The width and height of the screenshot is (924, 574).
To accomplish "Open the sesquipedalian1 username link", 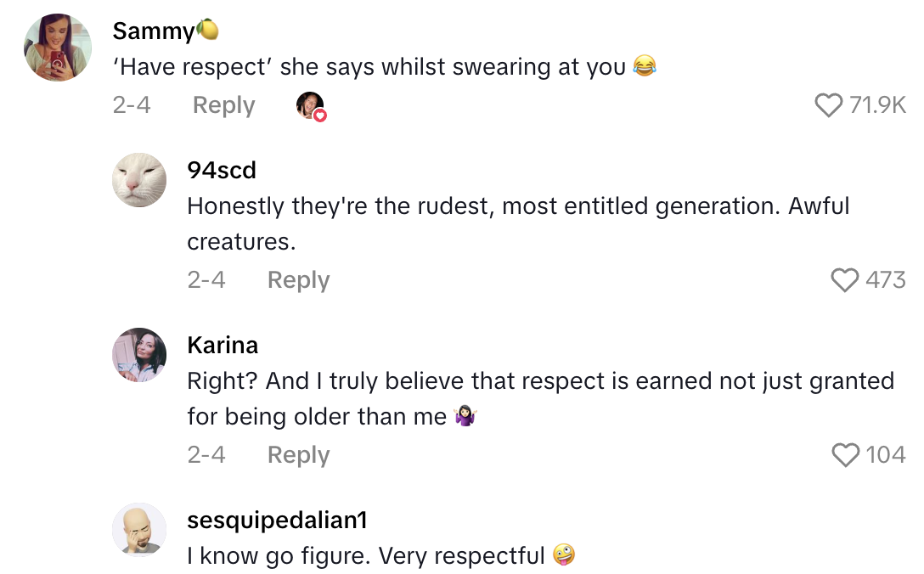I will (x=277, y=520).
